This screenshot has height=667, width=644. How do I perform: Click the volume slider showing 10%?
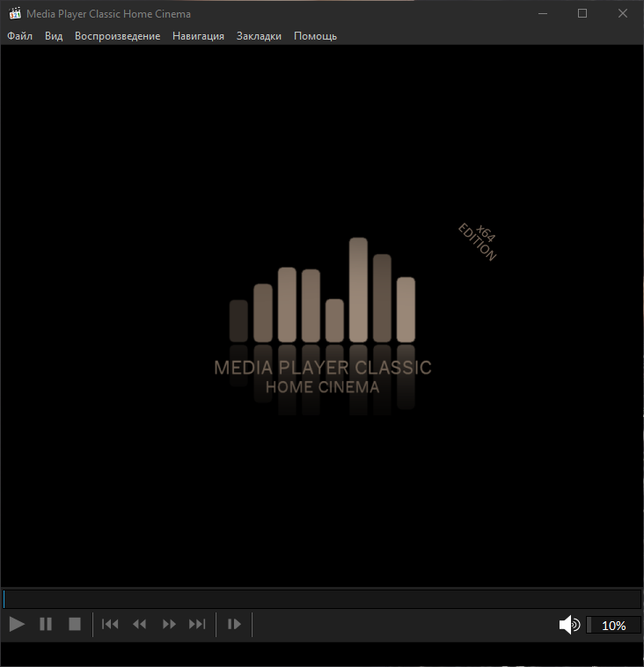point(613,626)
